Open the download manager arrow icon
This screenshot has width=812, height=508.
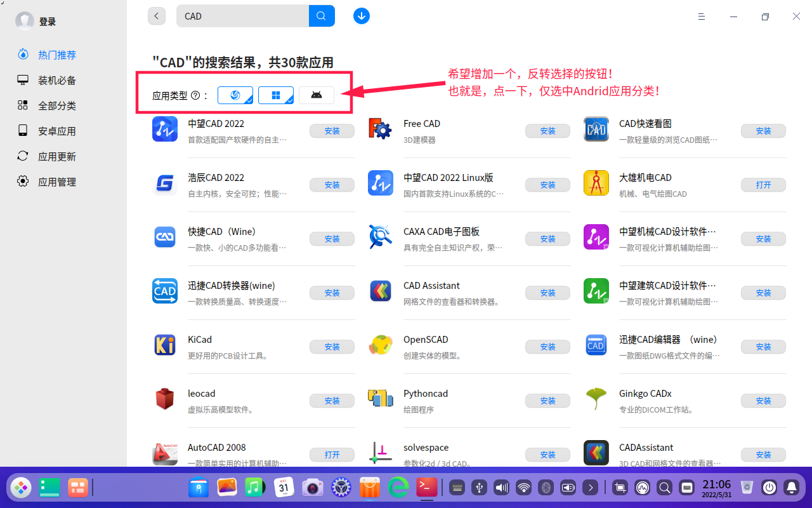pyautogui.click(x=362, y=16)
